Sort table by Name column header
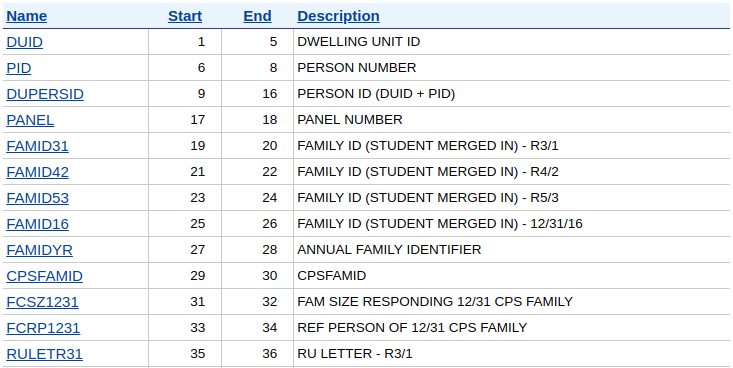 pyautogui.click(x=27, y=16)
